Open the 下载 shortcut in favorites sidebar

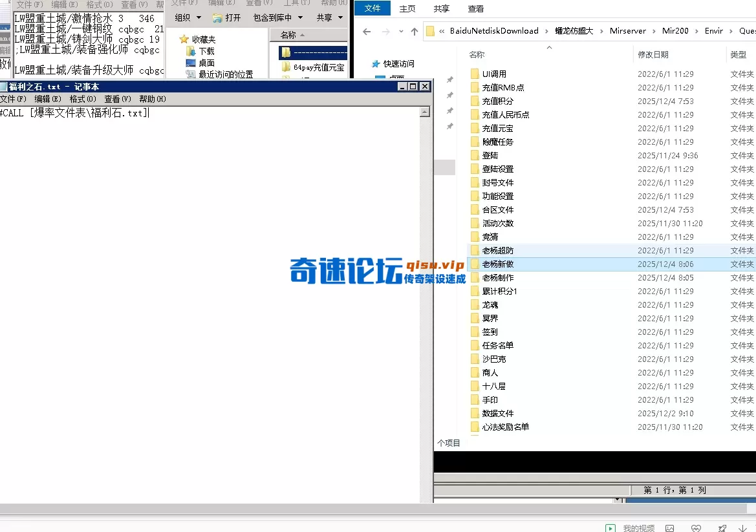(x=205, y=51)
